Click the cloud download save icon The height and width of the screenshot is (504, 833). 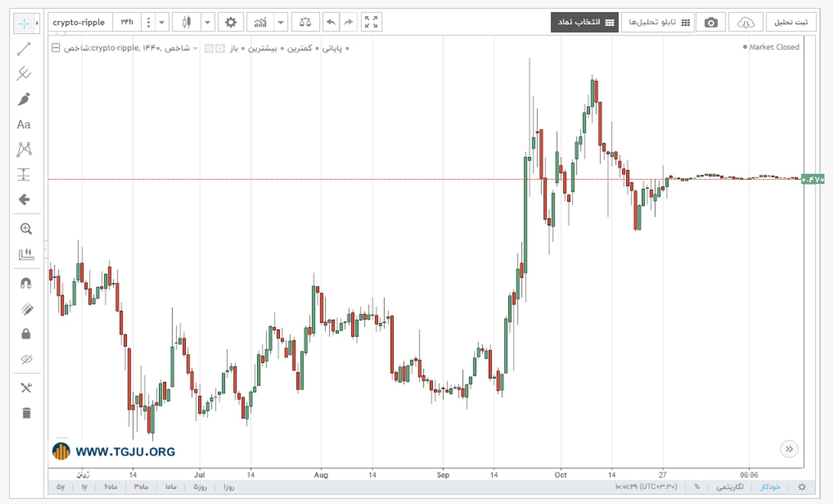(745, 22)
